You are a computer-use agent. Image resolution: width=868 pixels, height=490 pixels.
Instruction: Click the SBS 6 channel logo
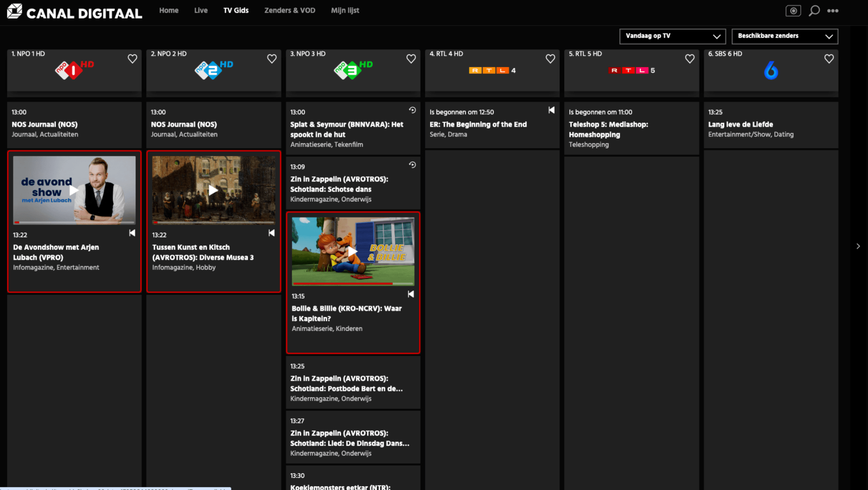[771, 70]
